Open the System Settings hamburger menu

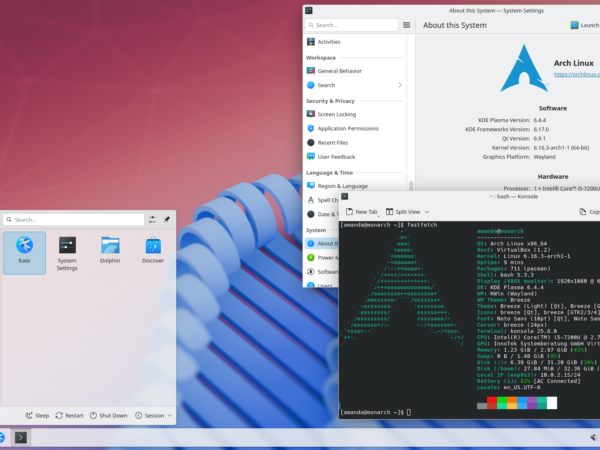pyautogui.click(x=406, y=25)
